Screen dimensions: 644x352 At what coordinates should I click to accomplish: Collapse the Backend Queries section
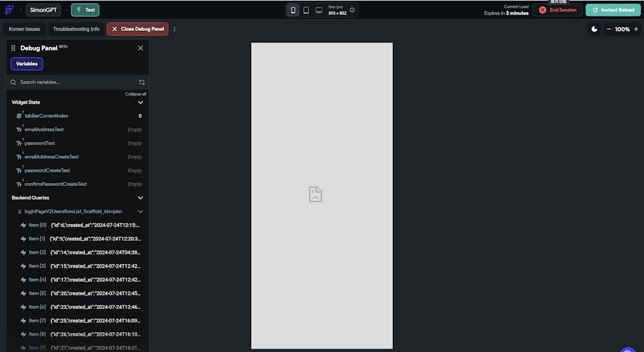pyautogui.click(x=140, y=198)
